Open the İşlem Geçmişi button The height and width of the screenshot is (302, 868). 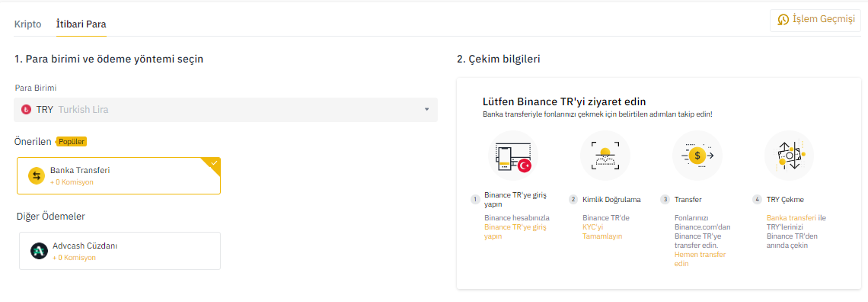815,21
